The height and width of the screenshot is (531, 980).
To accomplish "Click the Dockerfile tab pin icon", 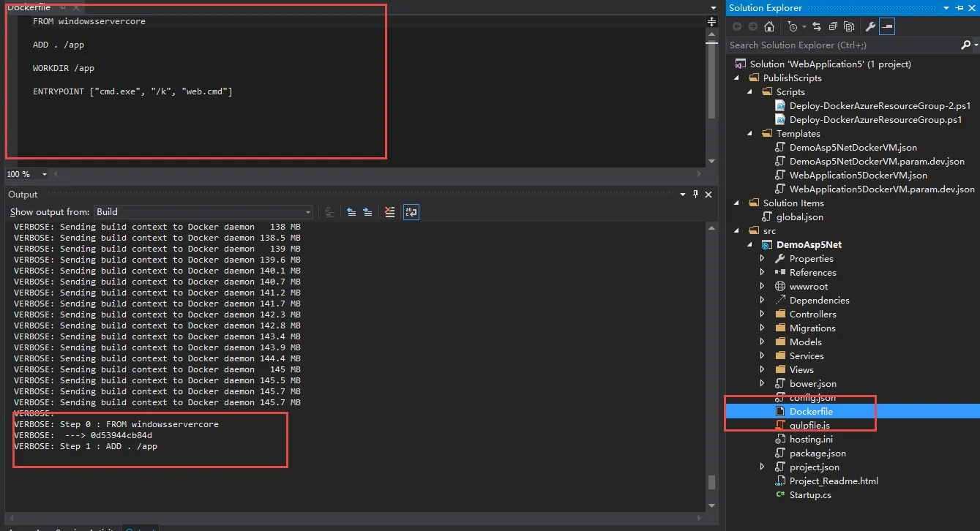I will 63,7.
